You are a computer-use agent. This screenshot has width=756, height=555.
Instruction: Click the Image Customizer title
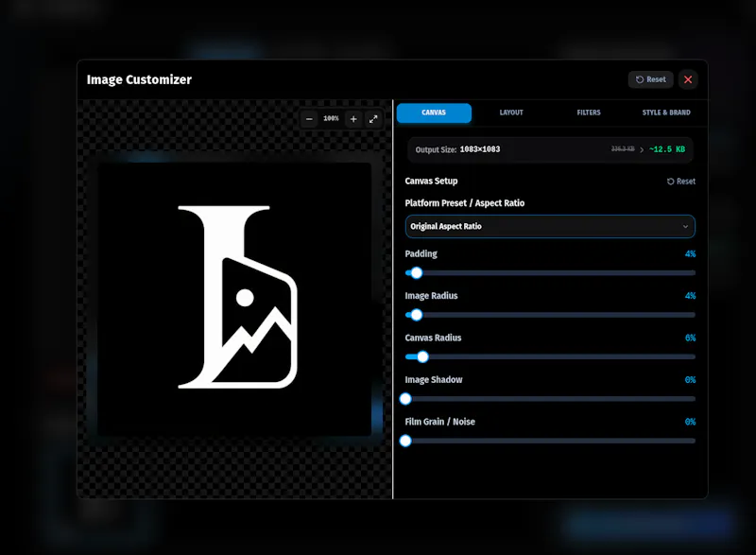(x=139, y=79)
